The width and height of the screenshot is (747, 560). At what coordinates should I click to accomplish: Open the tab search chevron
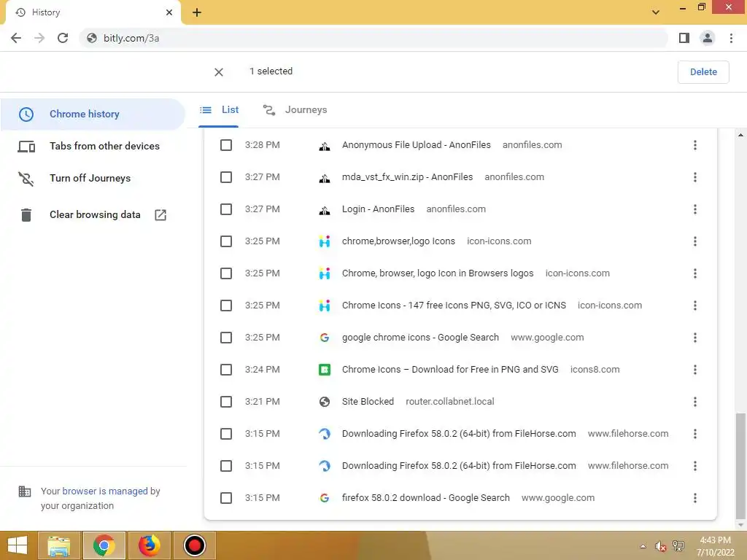[656, 12]
